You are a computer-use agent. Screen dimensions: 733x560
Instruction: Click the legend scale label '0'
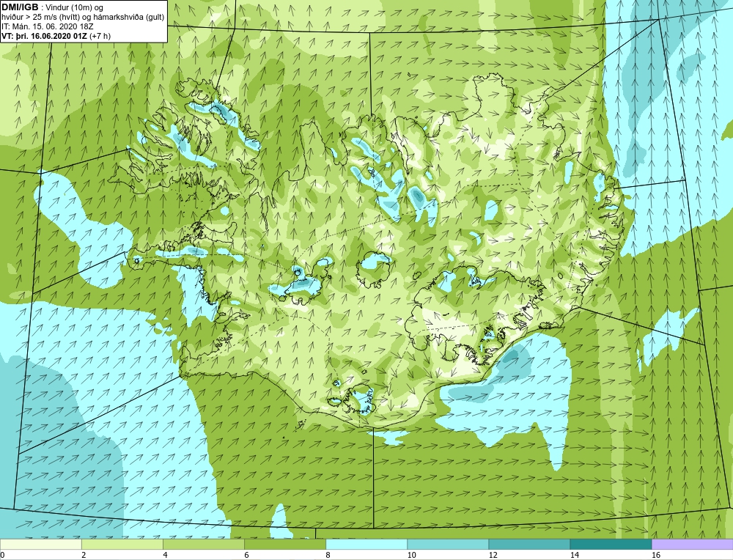[x=3, y=555]
